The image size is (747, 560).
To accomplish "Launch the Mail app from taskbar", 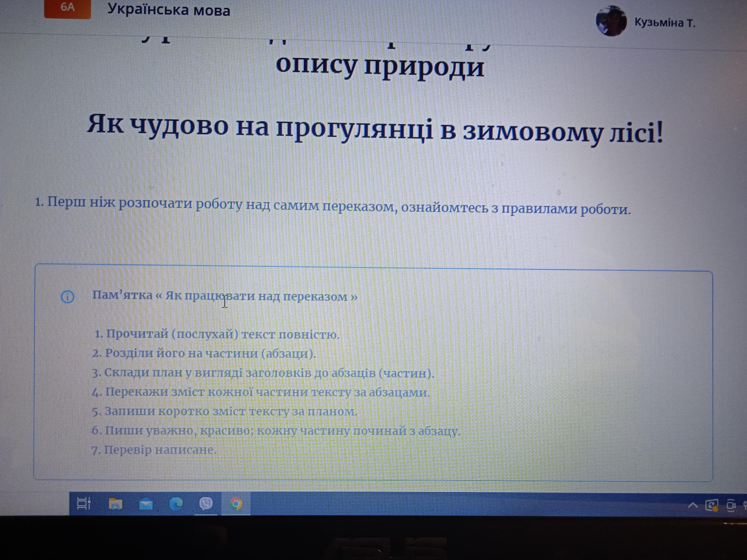I will [x=146, y=504].
